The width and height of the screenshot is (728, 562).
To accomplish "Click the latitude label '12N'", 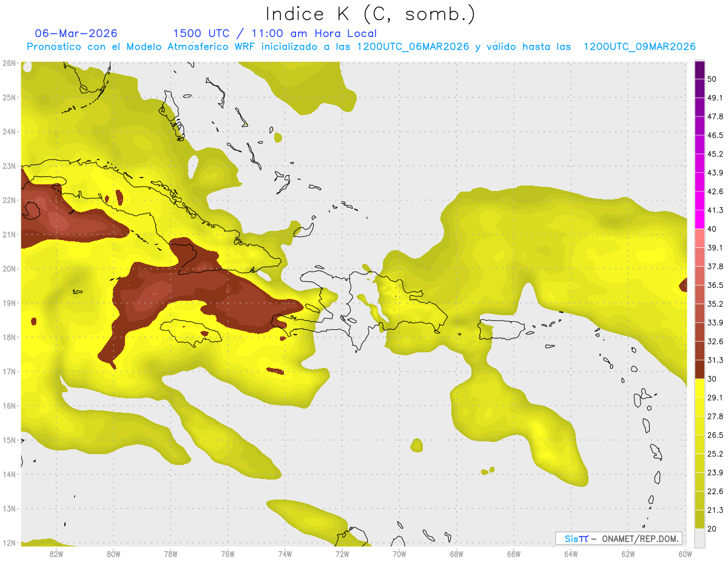I will click(x=9, y=543).
